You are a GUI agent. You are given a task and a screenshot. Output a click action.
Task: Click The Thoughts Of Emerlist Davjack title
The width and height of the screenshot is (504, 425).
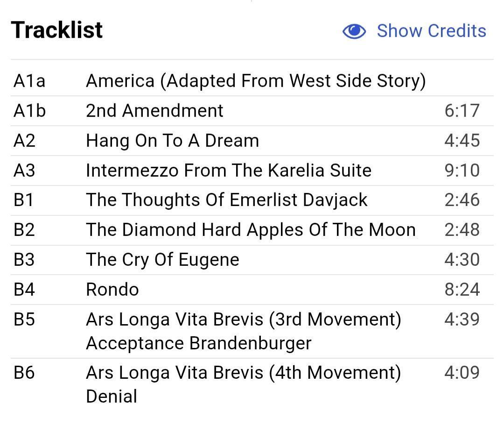[227, 200]
